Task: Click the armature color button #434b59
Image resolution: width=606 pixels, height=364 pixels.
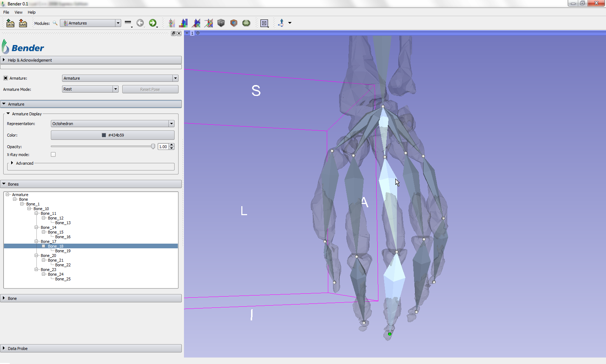Action: click(113, 135)
